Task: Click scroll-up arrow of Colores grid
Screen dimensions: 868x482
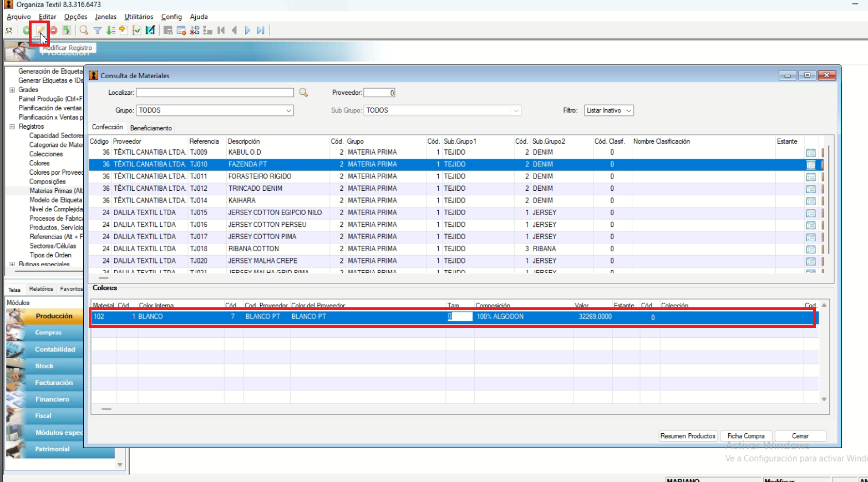Action: pos(824,305)
